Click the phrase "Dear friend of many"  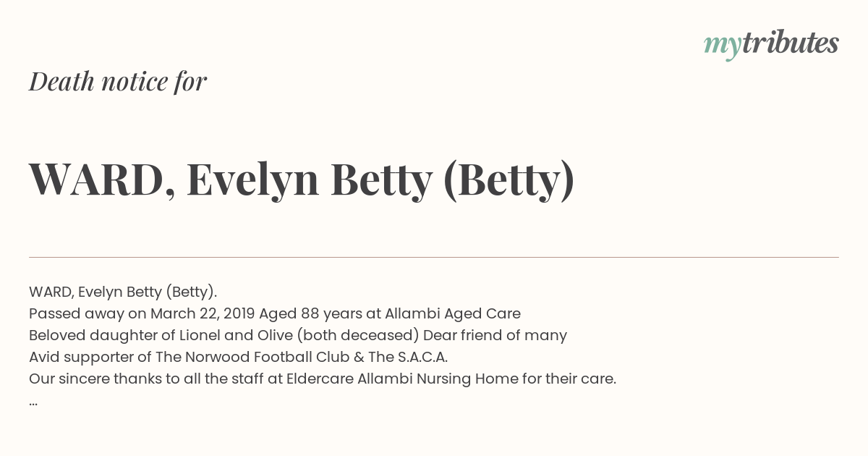coord(495,336)
